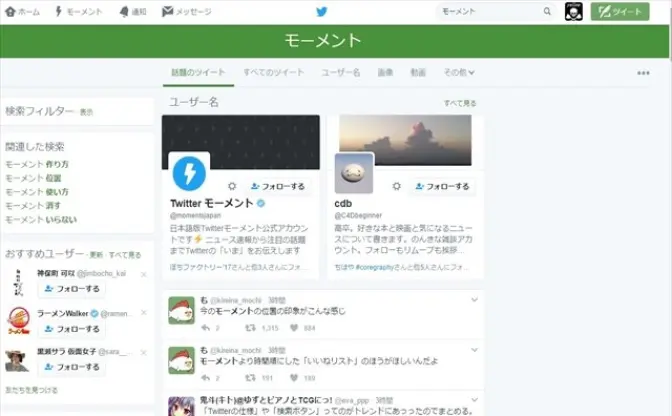Click the green ツイート button

620,12
